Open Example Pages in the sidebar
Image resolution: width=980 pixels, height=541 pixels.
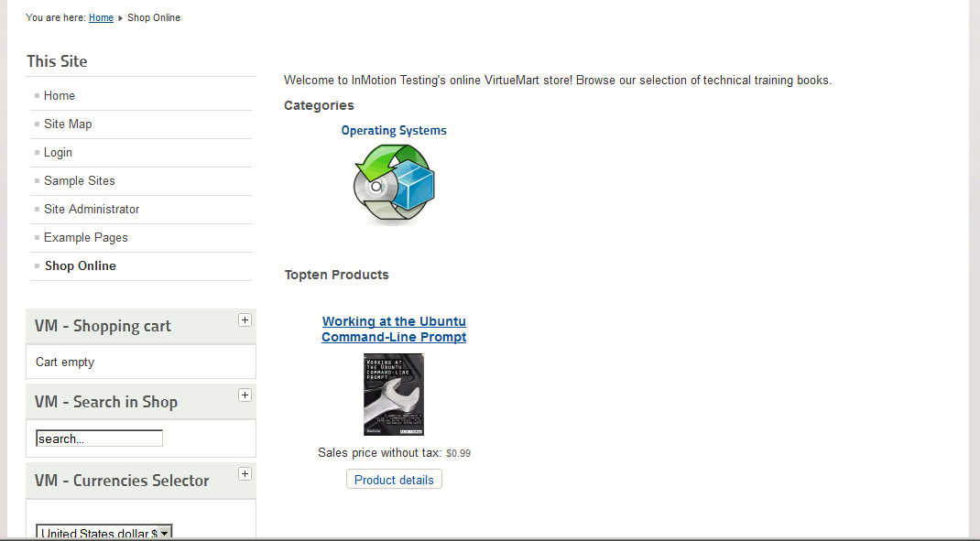coord(86,237)
